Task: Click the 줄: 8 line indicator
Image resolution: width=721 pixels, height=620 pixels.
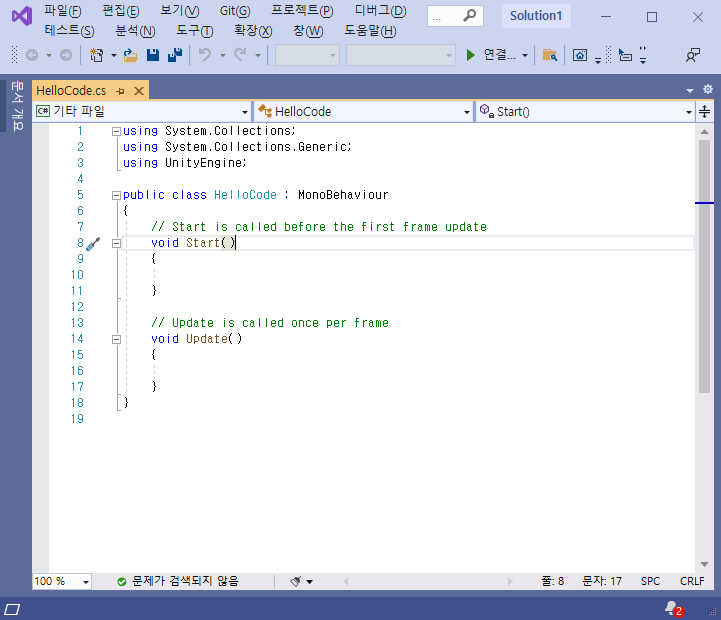Action: (x=553, y=581)
